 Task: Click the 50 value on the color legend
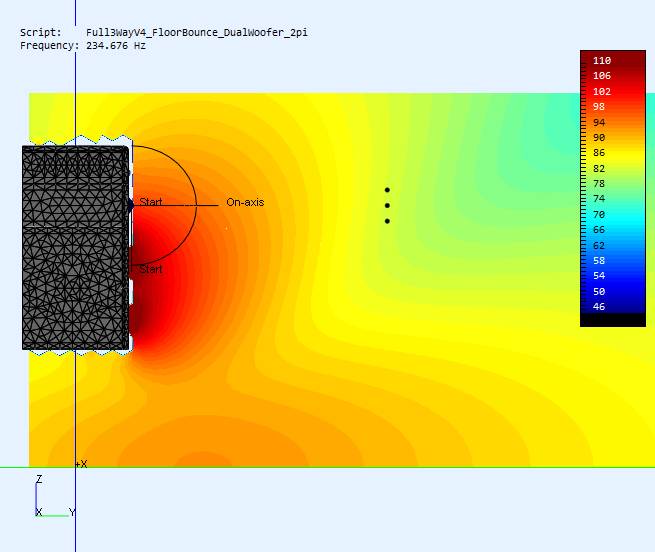599,291
